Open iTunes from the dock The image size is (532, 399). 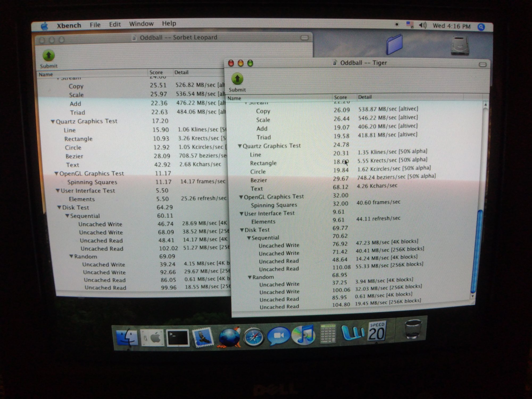304,335
